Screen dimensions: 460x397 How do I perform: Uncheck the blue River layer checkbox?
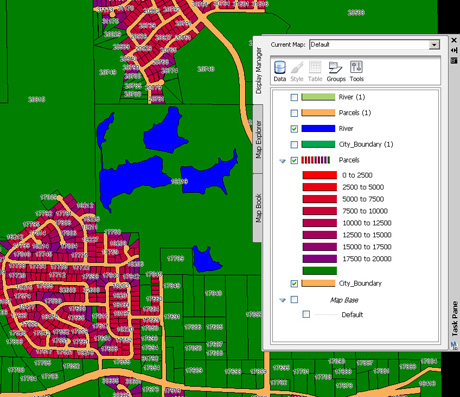pyautogui.click(x=294, y=129)
